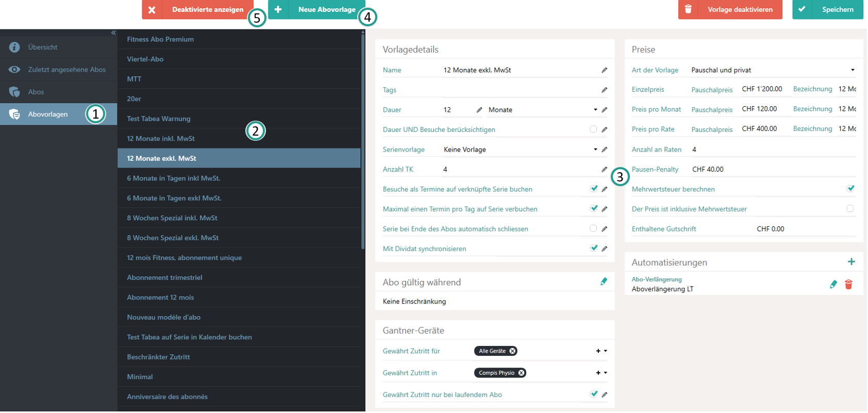This screenshot has width=868, height=413.
Task: Open Zuletzt angesehene Abos in sidebar
Action: pyautogui.click(x=59, y=70)
